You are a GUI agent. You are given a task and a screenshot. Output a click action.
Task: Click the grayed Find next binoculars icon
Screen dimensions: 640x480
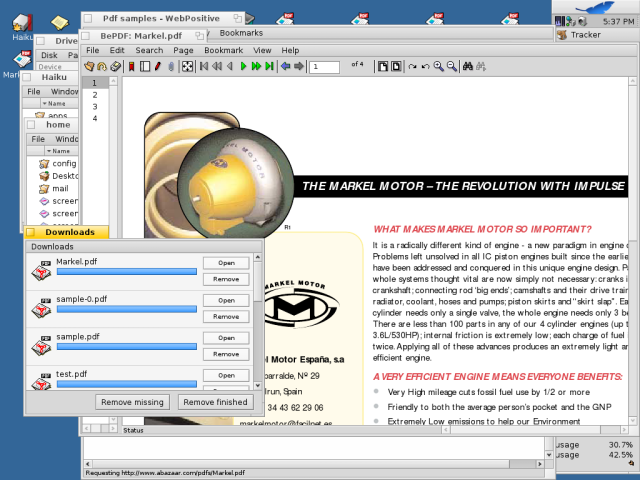tap(481, 66)
